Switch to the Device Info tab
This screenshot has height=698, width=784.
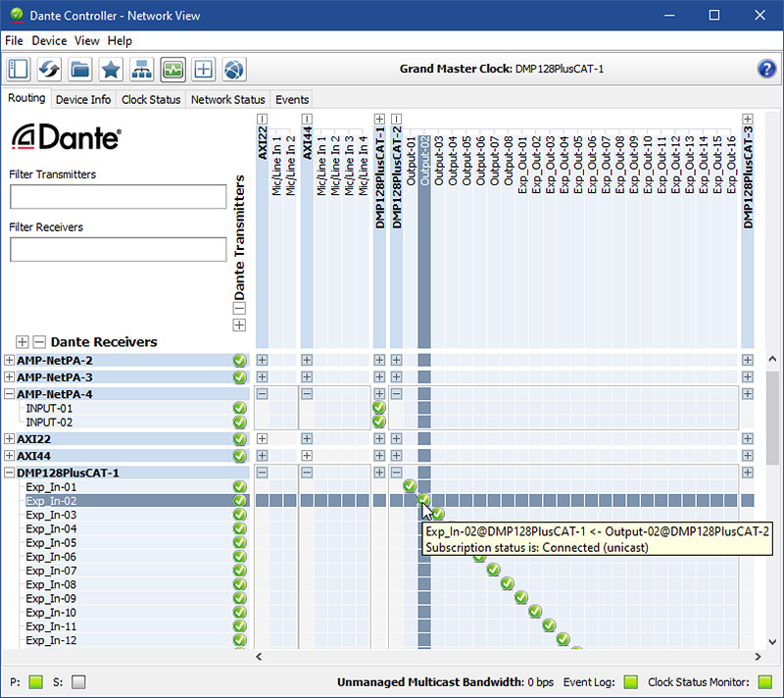point(83,99)
